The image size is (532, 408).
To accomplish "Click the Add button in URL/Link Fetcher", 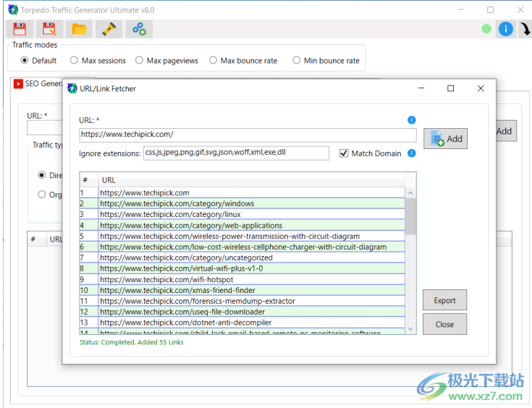I will click(x=445, y=139).
